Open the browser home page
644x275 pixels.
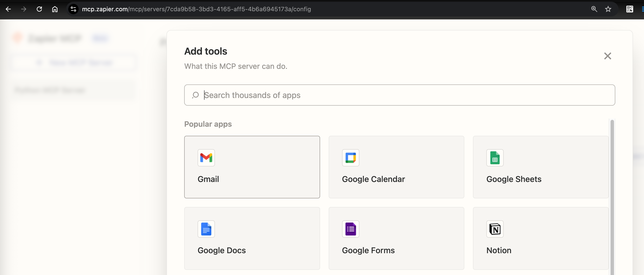(55, 9)
